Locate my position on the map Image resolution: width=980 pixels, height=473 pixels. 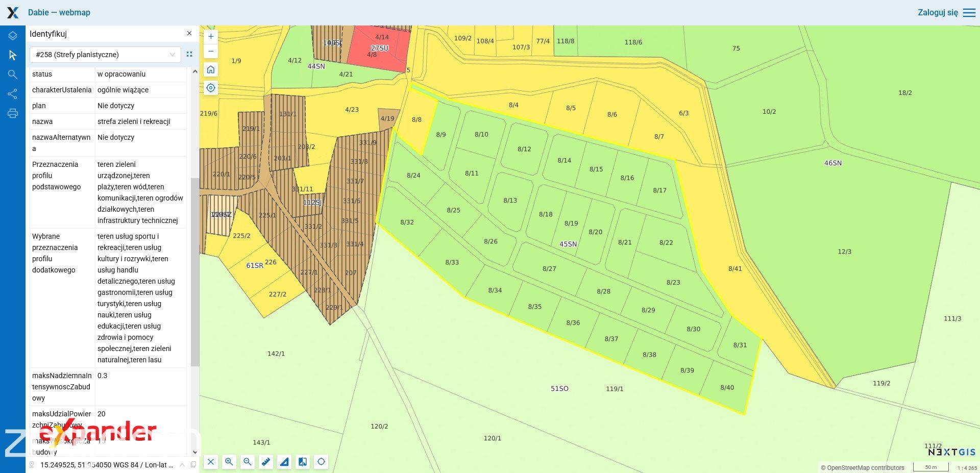point(211,88)
